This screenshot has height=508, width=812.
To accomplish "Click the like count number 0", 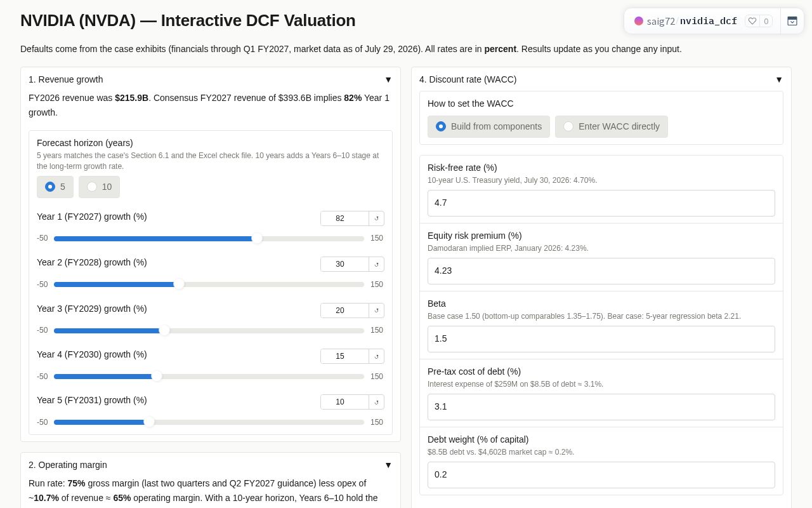I will coord(766,21).
